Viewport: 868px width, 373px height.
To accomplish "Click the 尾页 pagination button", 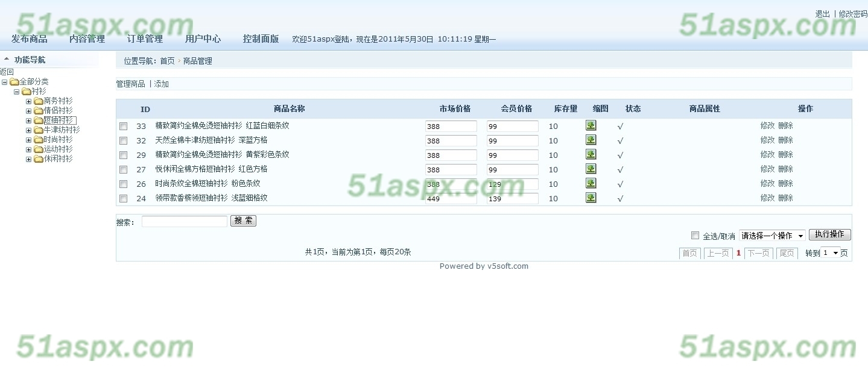I will pos(787,253).
